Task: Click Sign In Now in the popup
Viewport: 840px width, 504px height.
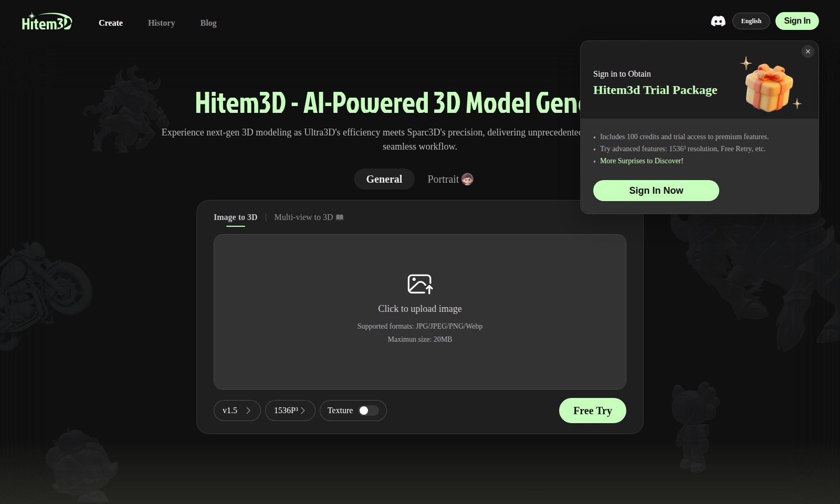Action: coord(656,190)
